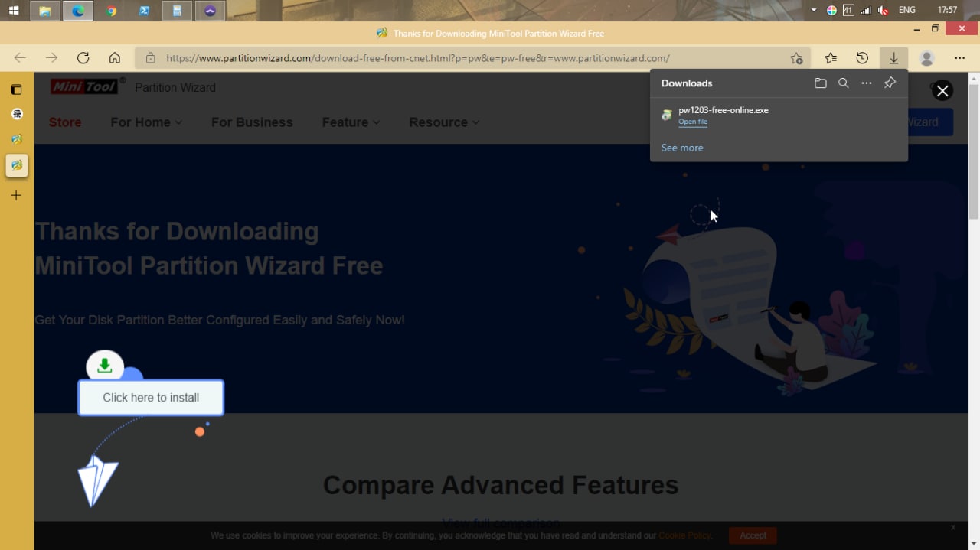The image size is (980, 550).
Task: Switch to the upper Partition Wizard vertical tab
Action: click(17, 139)
